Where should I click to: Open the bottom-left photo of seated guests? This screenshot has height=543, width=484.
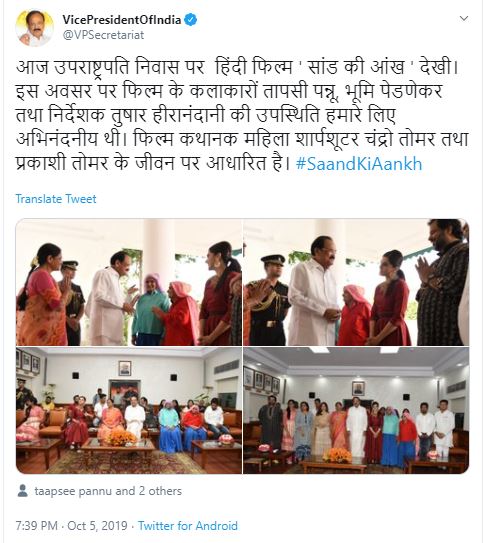pos(129,410)
